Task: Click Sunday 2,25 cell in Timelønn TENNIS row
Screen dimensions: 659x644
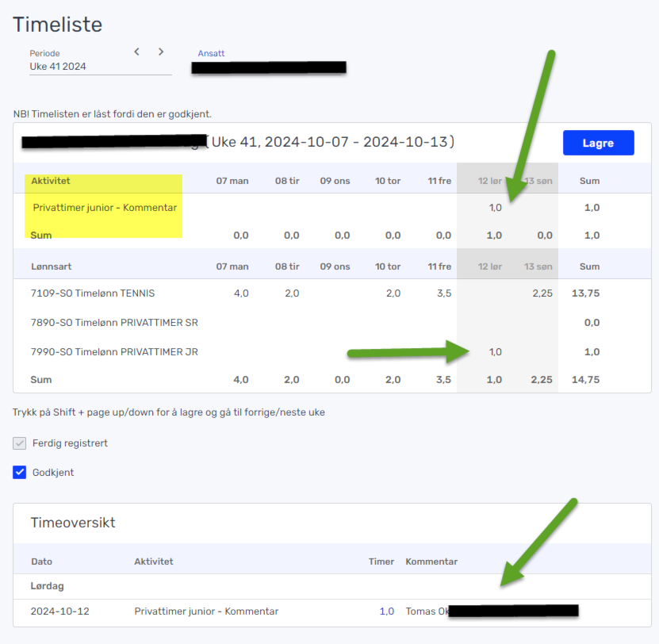Action: coord(542,293)
